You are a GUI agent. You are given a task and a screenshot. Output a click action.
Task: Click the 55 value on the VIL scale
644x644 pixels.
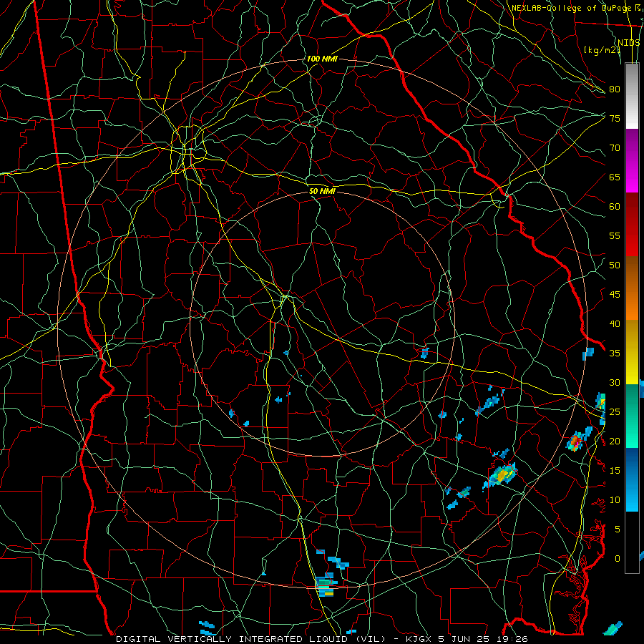[x=615, y=235]
